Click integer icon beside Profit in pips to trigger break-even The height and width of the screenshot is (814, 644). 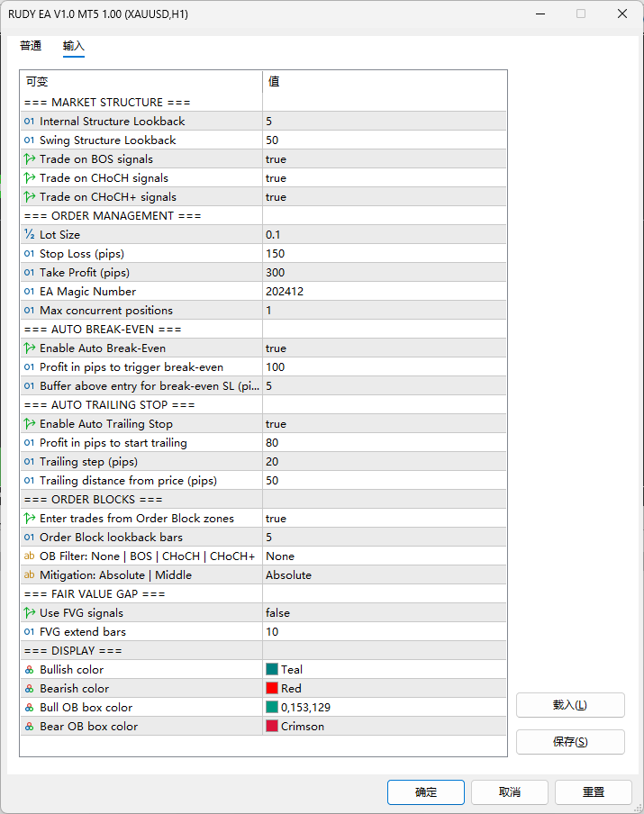click(x=29, y=367)
